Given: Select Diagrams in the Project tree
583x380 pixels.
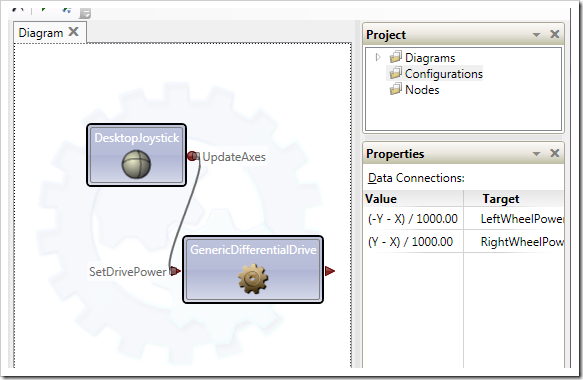Looking at the screenshot, I should (x=430, y=58).
